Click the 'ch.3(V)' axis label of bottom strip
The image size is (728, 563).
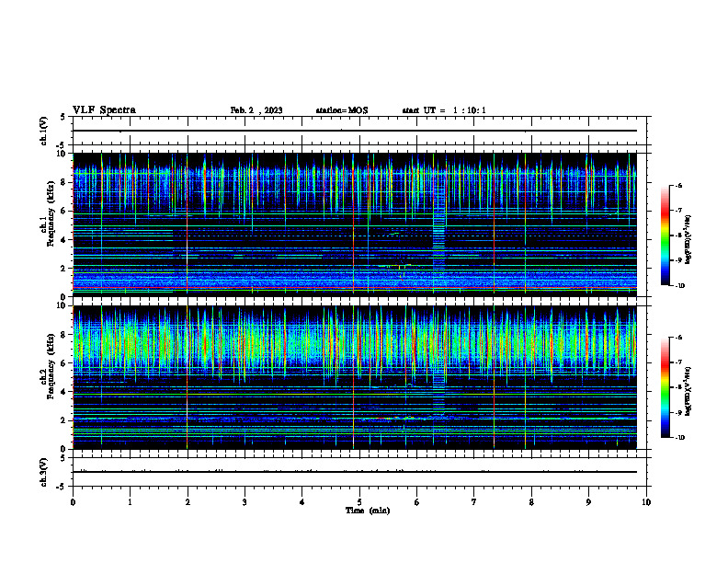tap(44, 472)
